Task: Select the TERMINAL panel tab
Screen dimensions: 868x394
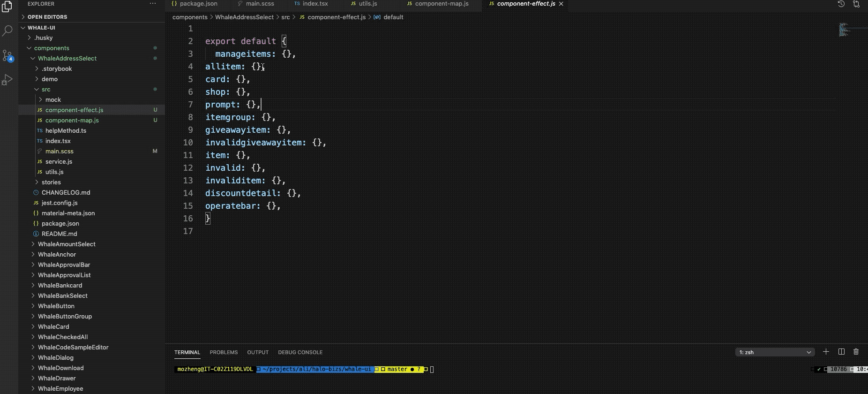Action: point(187,352)
